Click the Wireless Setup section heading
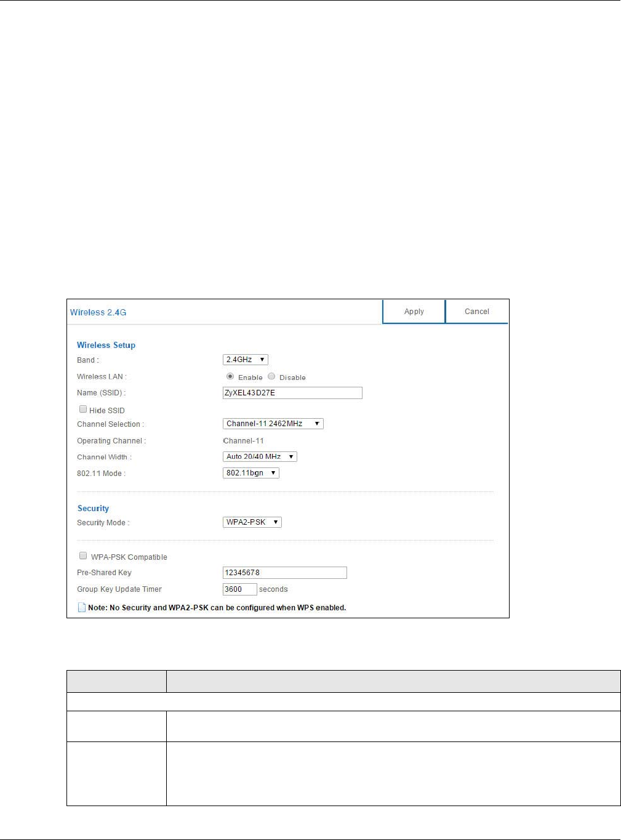 click(106, 345)
